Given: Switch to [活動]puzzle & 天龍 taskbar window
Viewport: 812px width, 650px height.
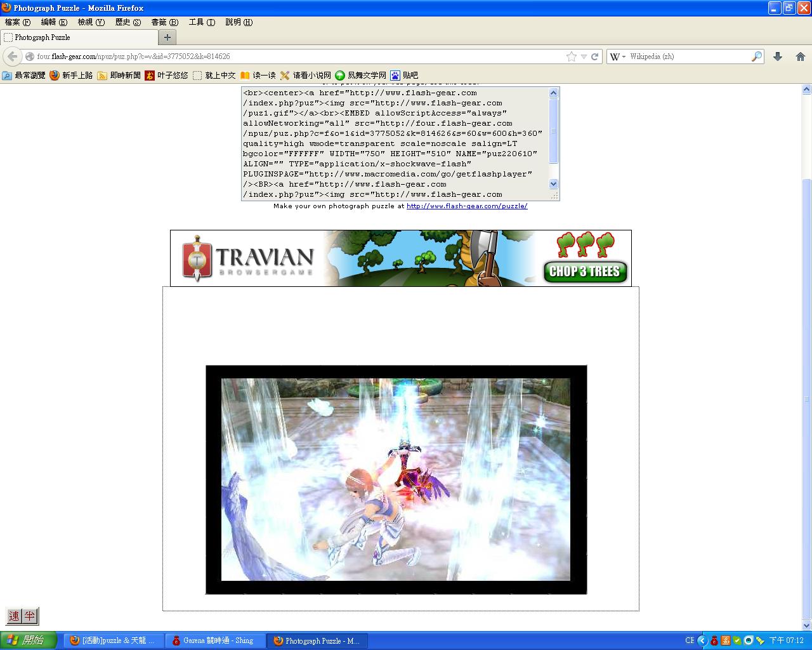Looking at the screenshot, I should [x=114, y=640].
